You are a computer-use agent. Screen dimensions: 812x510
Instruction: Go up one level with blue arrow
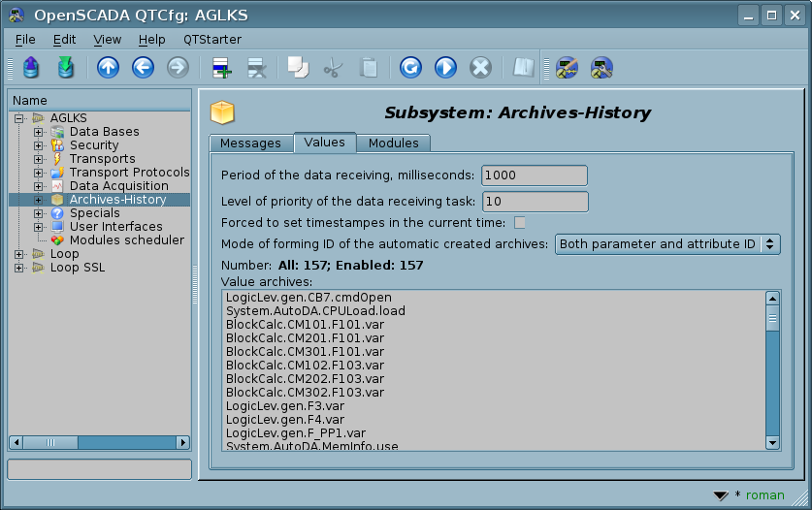coord(108,67)
